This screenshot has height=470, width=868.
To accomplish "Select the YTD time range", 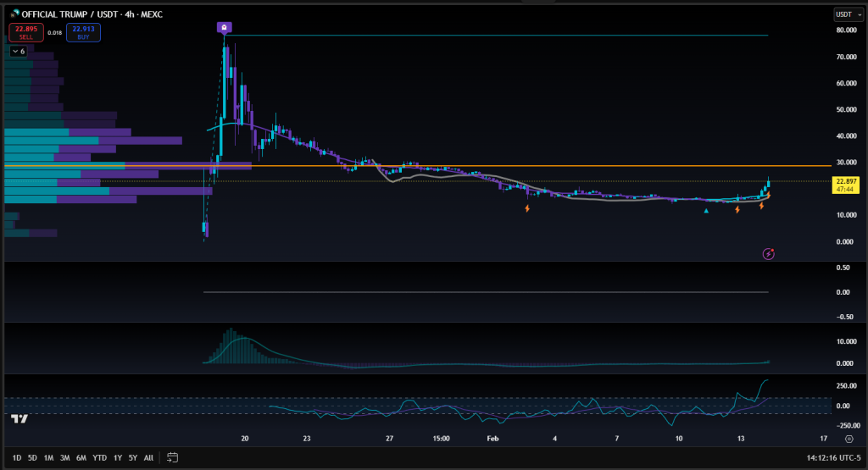I will [x=100, y=458].
